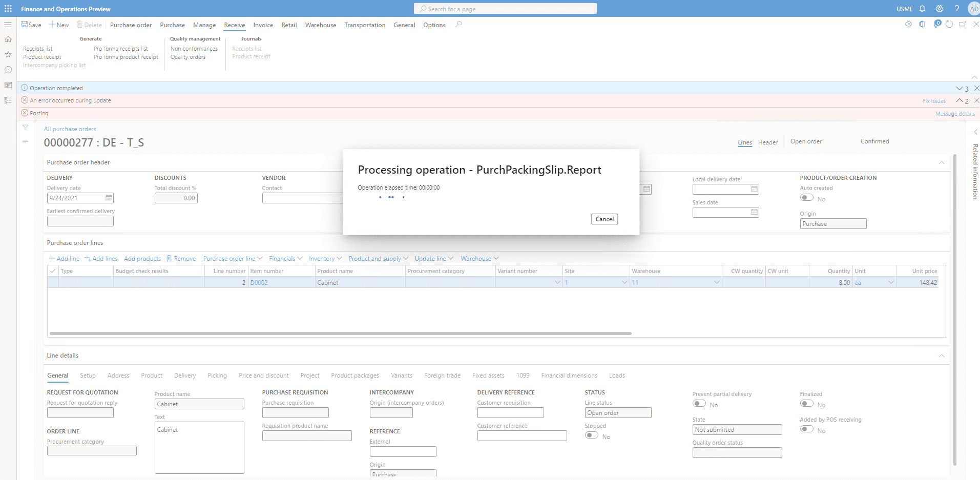
Task: Open the Invoice ribbon tab
Action: tap(263, 25)
